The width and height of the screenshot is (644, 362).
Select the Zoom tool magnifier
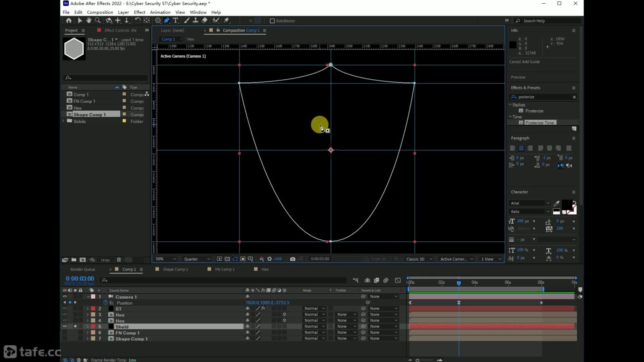click(98, 20)
